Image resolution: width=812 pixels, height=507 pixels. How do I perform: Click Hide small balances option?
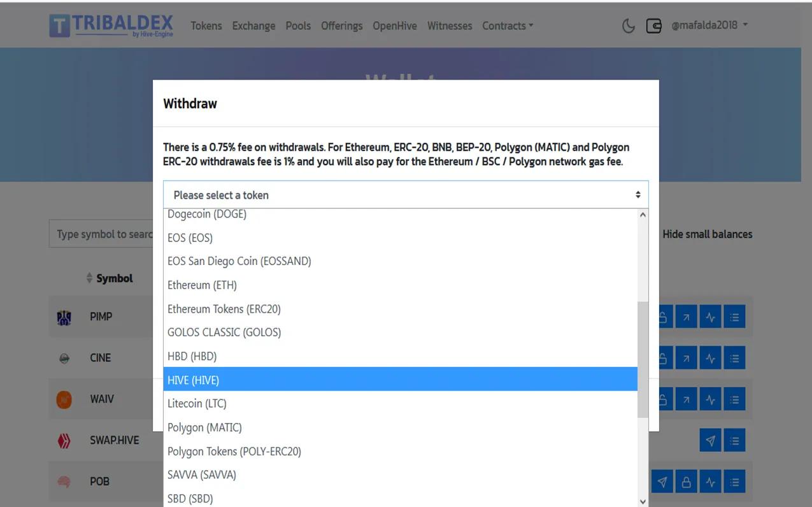[707, 234]
